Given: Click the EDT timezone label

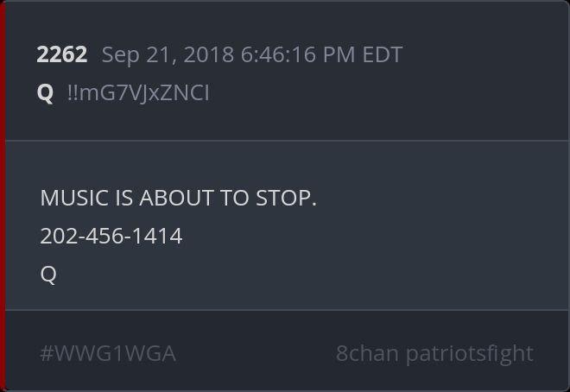Looking at the screenshot, I should (383, 55).
